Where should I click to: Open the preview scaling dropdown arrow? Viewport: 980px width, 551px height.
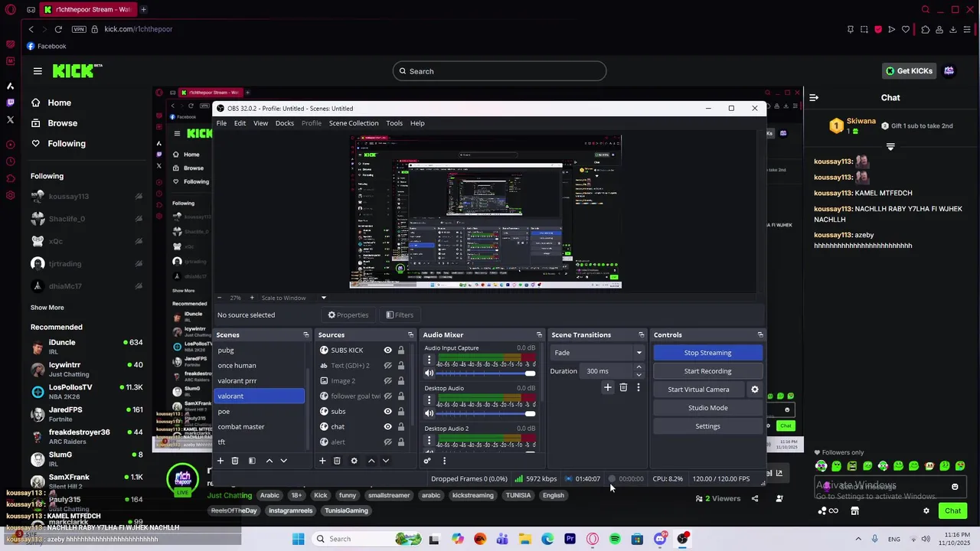[323, 298]
